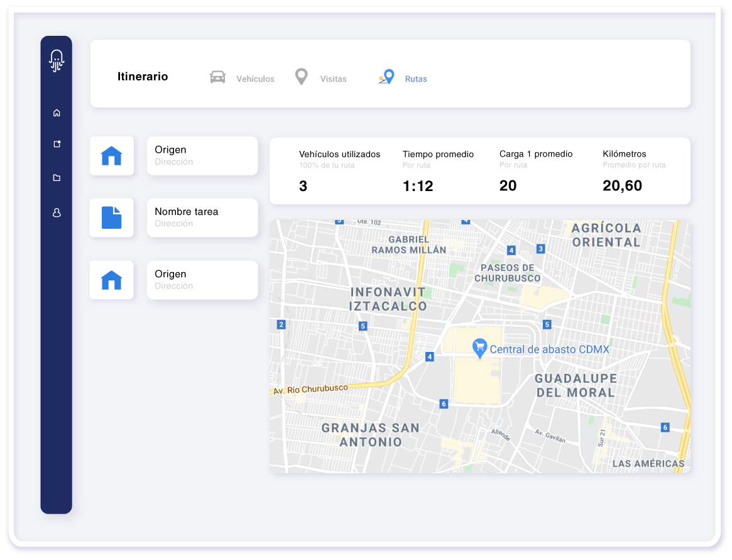Screen dimensions: 732x560
Task: Click the vehicles used value 3
Action: pyautogui.click(x=303, y=186)
